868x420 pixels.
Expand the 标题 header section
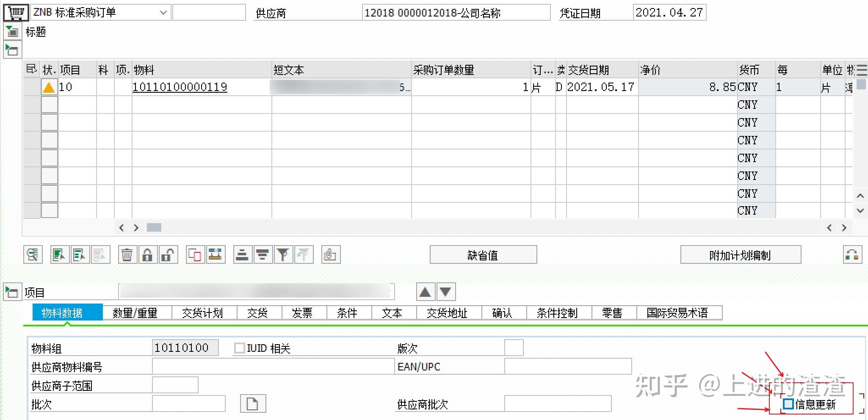click(x=12, y=31)
